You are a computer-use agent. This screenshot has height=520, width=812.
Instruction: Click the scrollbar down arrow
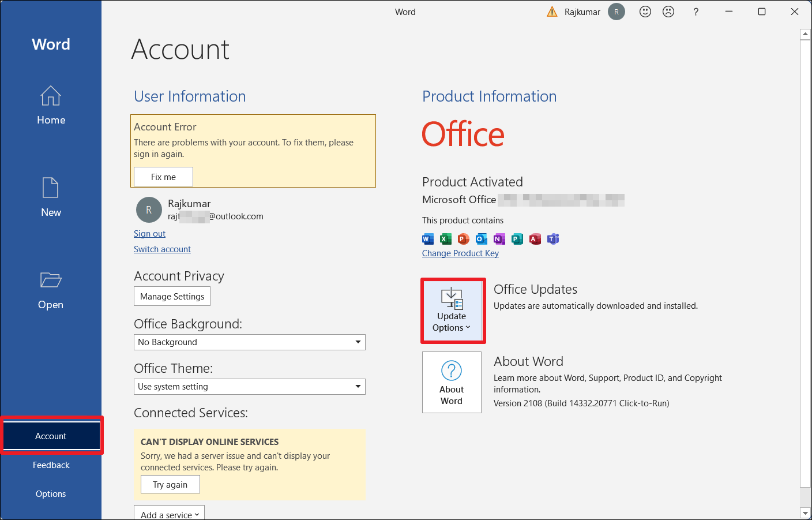806,513
